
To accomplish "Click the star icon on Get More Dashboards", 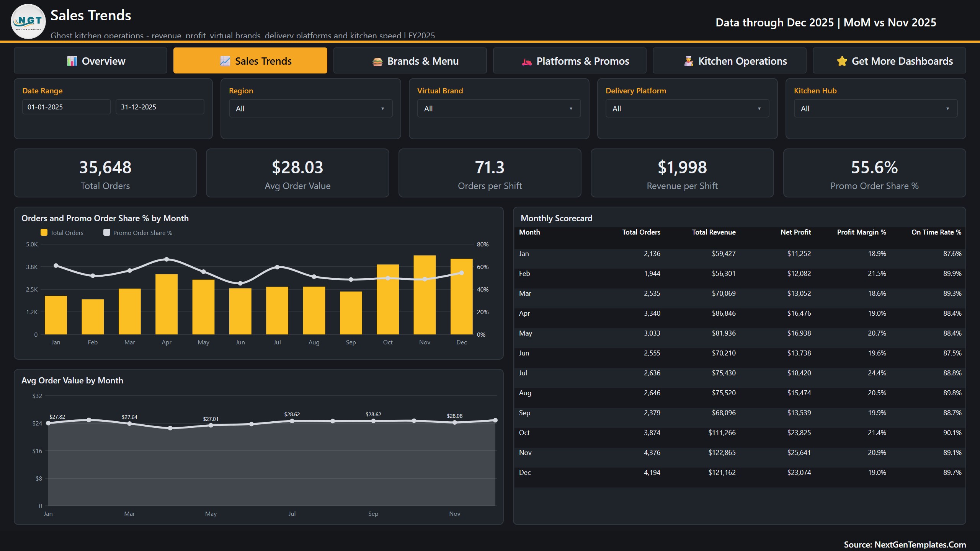I will click(x=842, y=61).
